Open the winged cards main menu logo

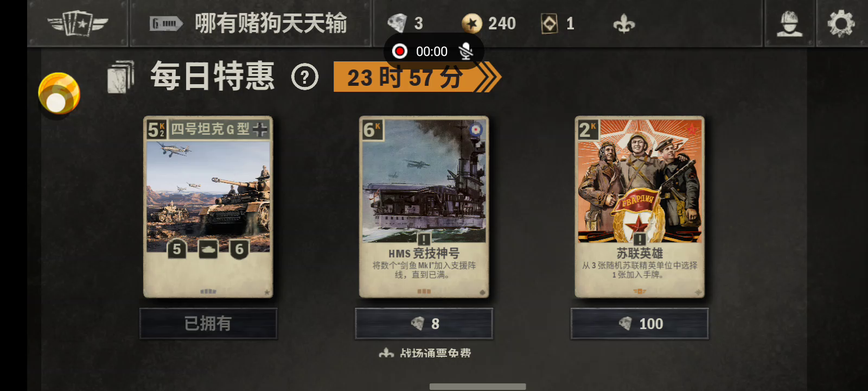point(78,23)
